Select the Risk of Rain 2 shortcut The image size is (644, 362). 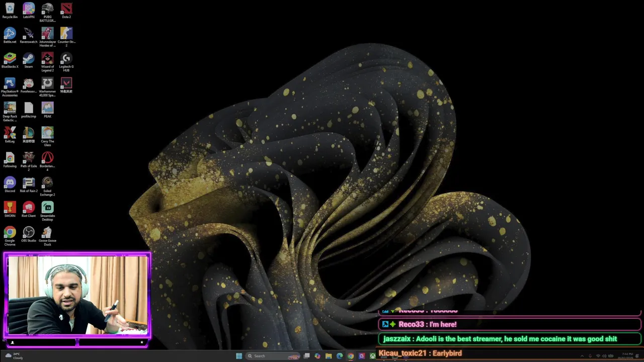tap(29, 185)
